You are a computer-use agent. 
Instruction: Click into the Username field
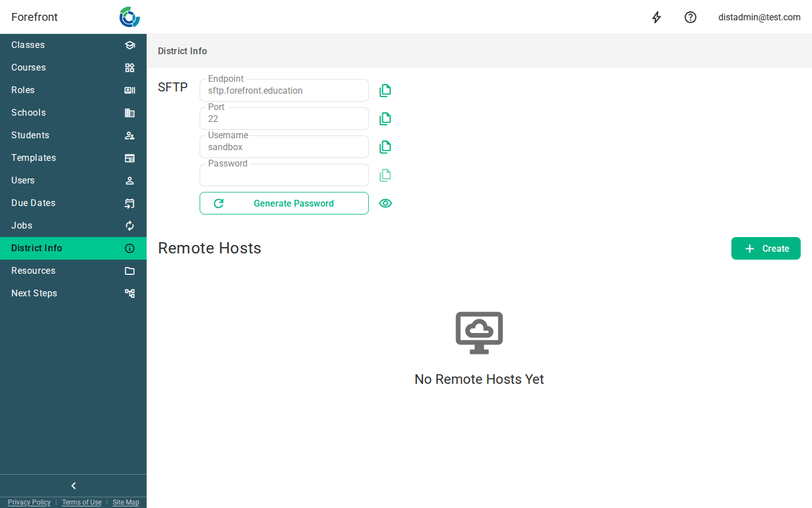(284, 147)
